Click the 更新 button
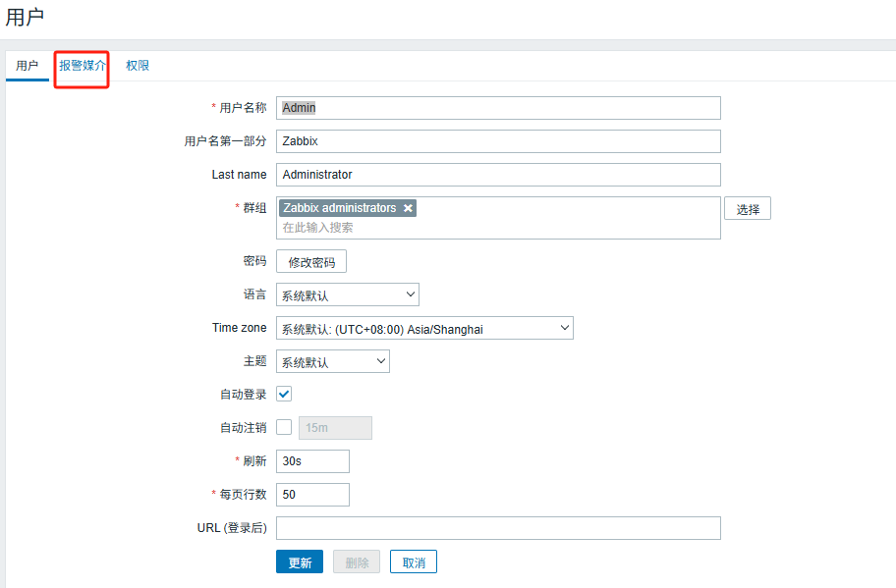Viewport: 896px width, 588px height. (300, 561)
